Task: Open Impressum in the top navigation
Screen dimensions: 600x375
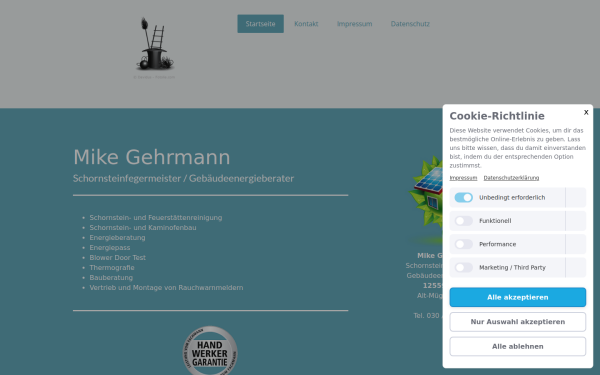Action: 354,24
